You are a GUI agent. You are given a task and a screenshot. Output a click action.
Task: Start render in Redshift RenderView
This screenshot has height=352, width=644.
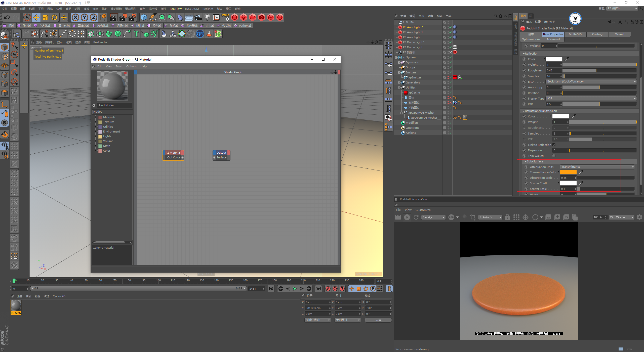(407, 217)
